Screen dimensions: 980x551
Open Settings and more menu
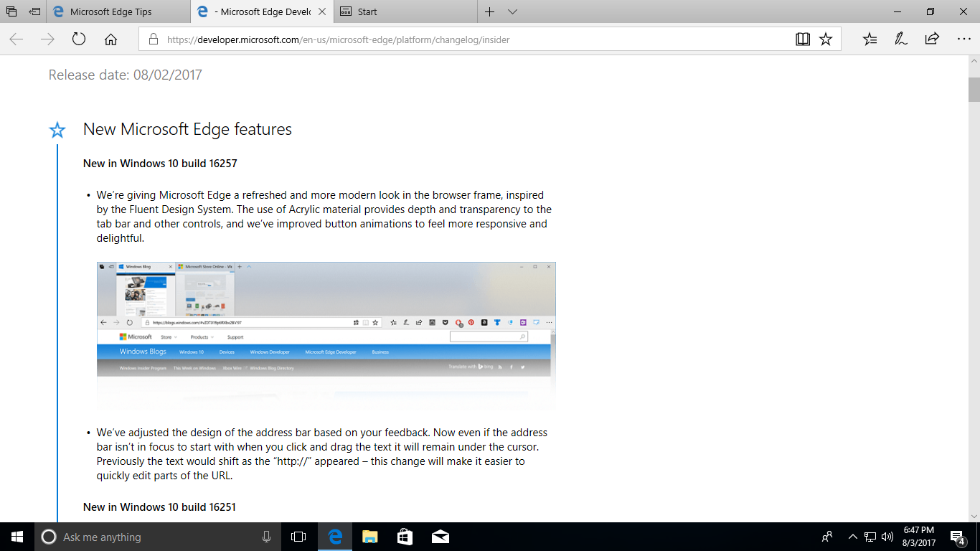963,39
